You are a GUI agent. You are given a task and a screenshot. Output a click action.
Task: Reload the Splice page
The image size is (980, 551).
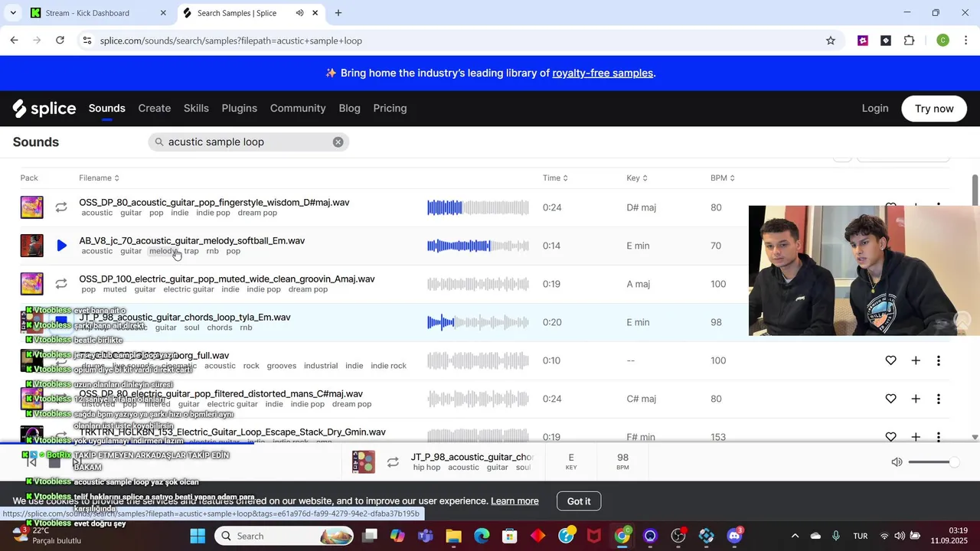click(x=60, y=41)
